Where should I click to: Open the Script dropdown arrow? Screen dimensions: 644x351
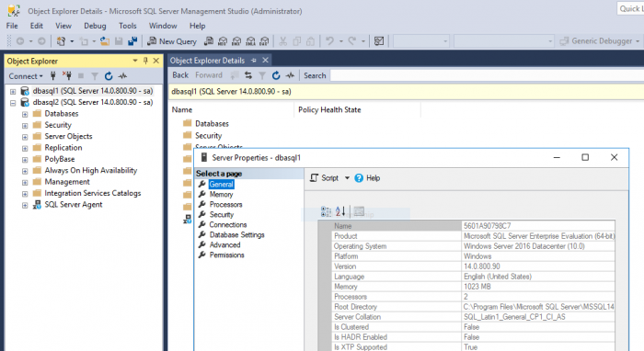[347, 178]
